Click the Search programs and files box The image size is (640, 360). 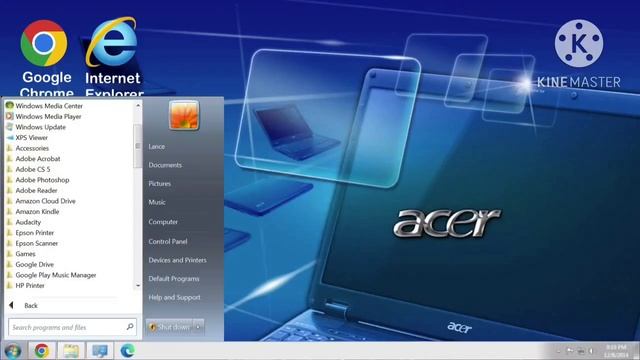72,327
